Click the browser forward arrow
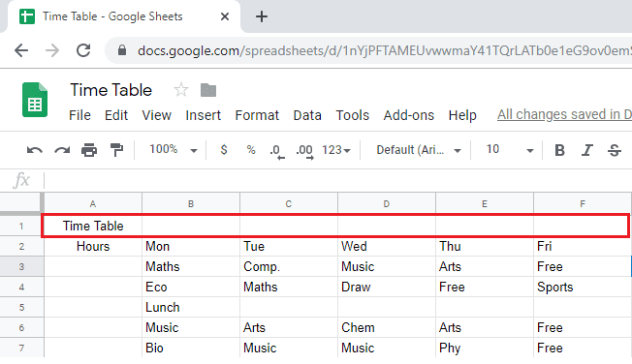632x364 pixels. coord(52,50)
